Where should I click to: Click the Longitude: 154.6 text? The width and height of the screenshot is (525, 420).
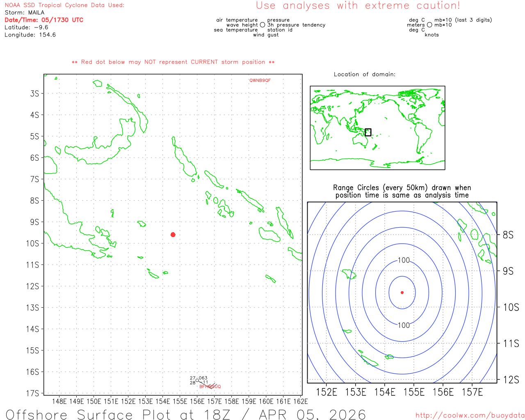point(30,35)
